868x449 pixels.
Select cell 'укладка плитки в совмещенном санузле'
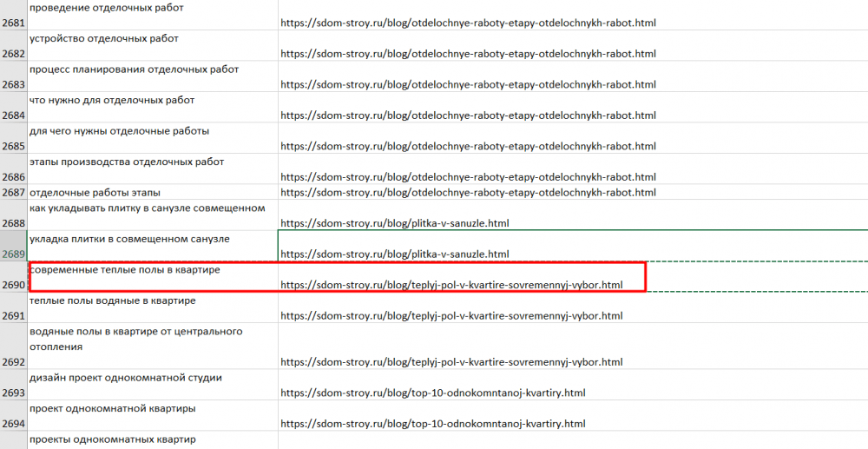[x=152, y=246]
